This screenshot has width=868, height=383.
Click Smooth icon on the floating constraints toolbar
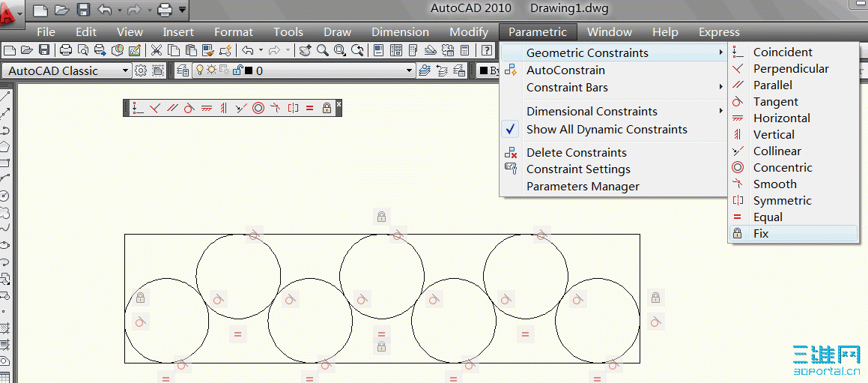(275, 108)
